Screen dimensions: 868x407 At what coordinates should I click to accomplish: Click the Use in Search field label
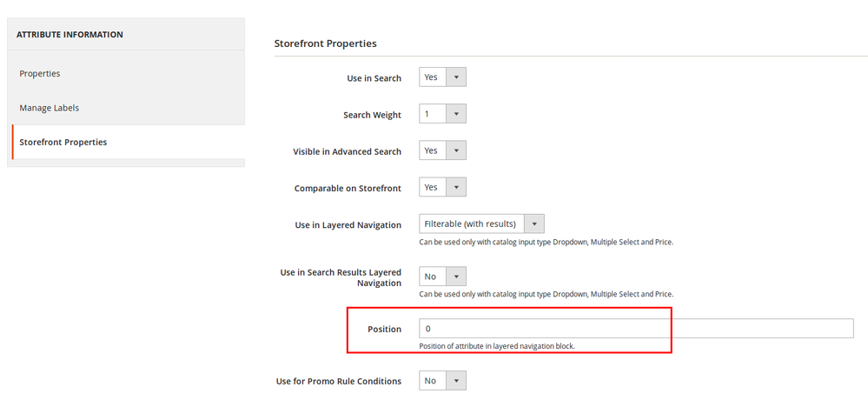[x=374, y=78]
